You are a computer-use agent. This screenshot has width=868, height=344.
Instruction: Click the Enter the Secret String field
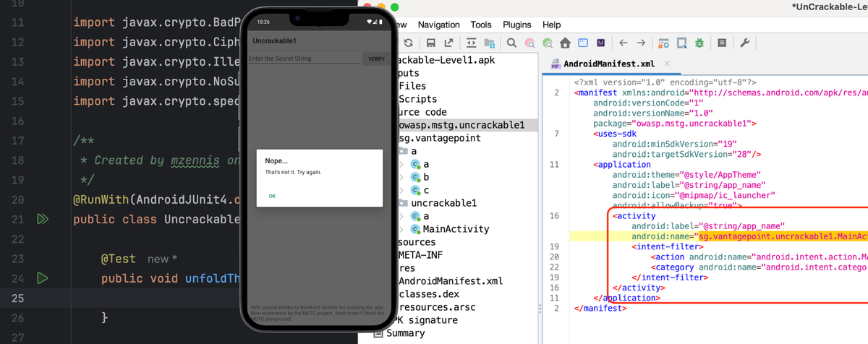pyautogui.click(x=304, y=59)
